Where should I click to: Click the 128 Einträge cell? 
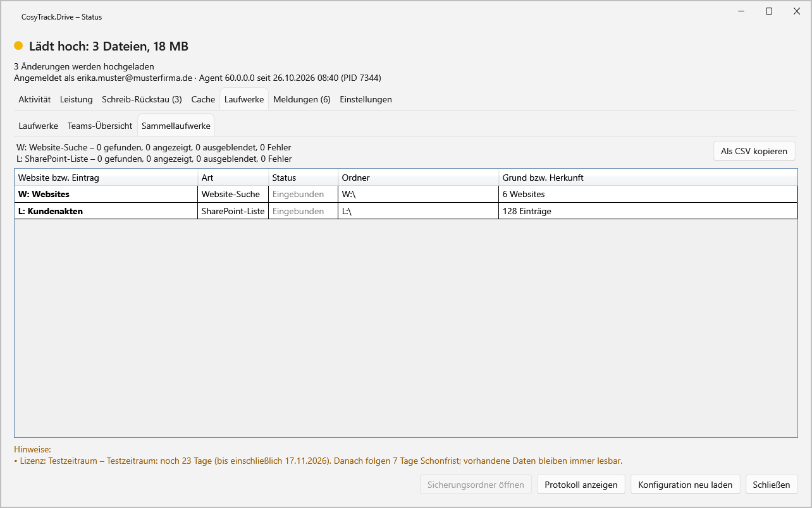648,211
